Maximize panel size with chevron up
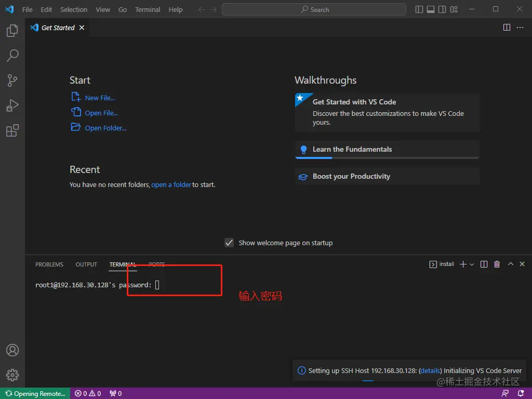 510,263
